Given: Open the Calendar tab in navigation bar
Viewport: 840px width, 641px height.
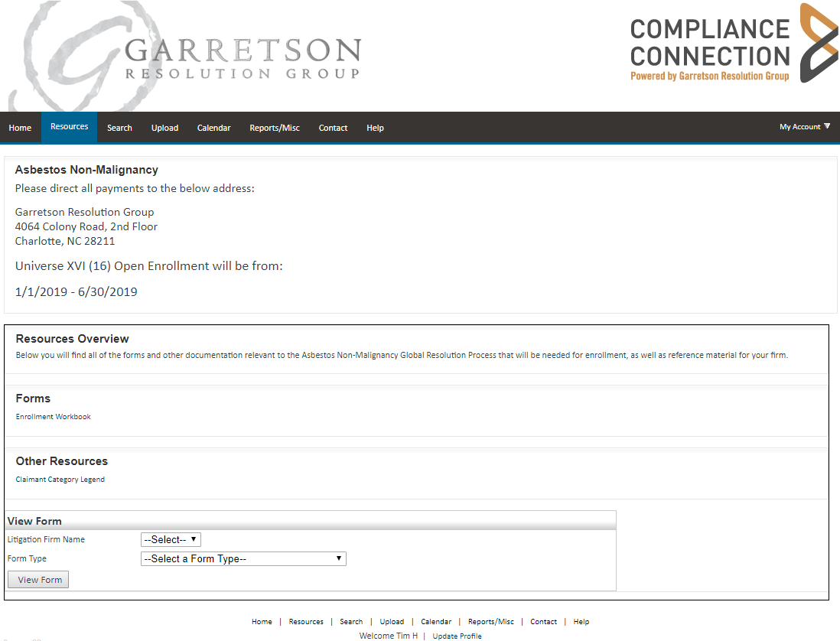Looking at the screenshot, I should tap(213, 128).
